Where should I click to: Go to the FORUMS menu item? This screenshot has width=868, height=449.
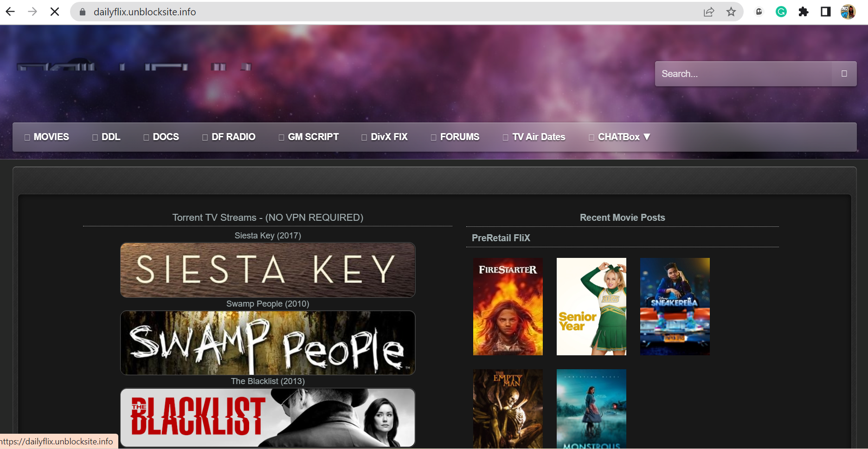(x=455, y=137)
